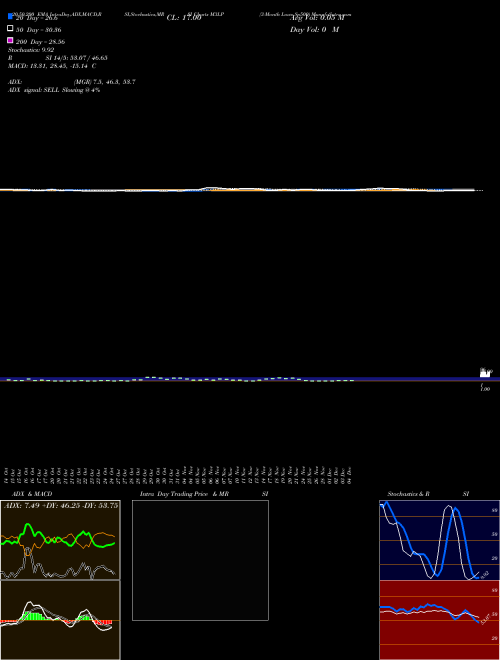Click the 'ADX & MACD' panel title

point(32,494)
